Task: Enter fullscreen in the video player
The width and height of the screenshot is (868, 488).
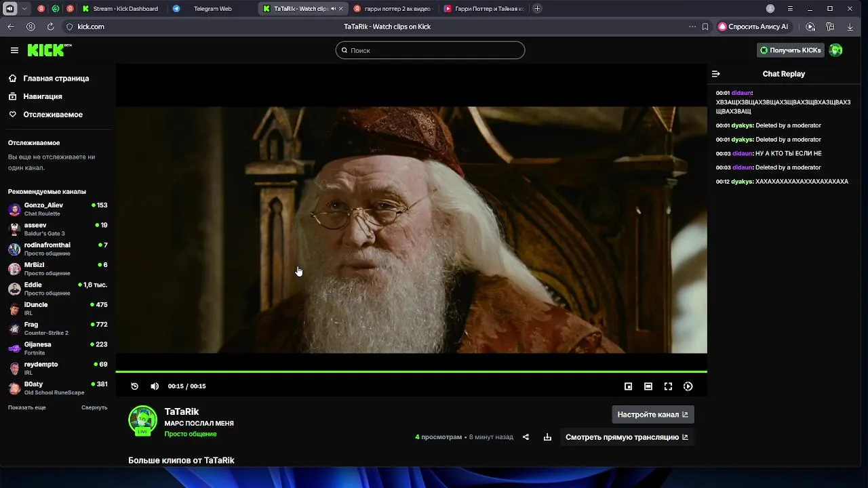Action: (x=668, y=386)
